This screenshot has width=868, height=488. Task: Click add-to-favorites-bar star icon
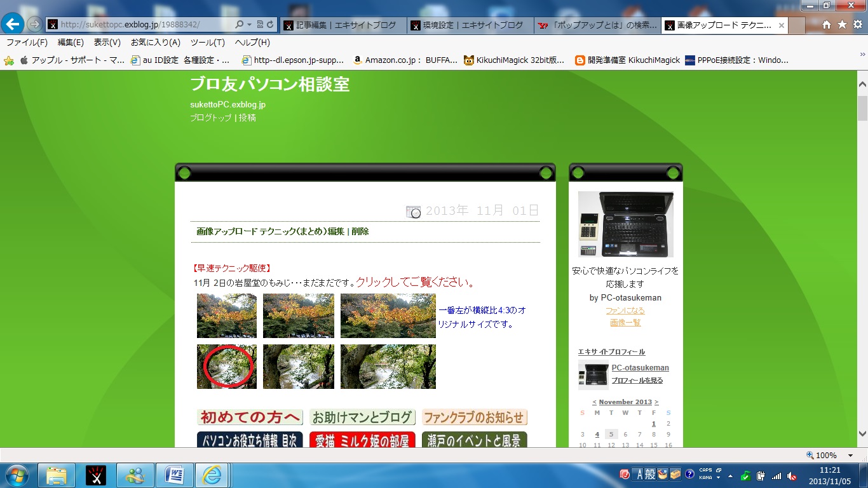point(9,60)
